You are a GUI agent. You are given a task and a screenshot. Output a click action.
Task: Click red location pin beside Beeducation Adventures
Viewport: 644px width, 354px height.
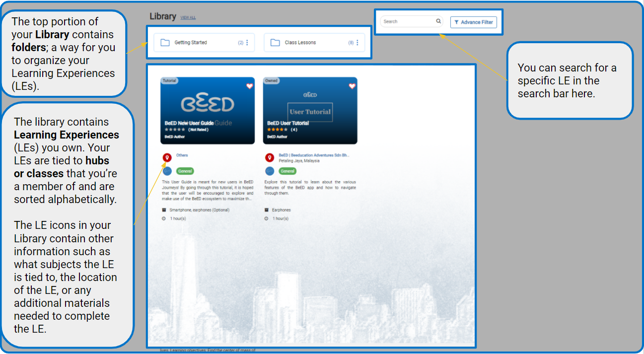coord(270,158)
